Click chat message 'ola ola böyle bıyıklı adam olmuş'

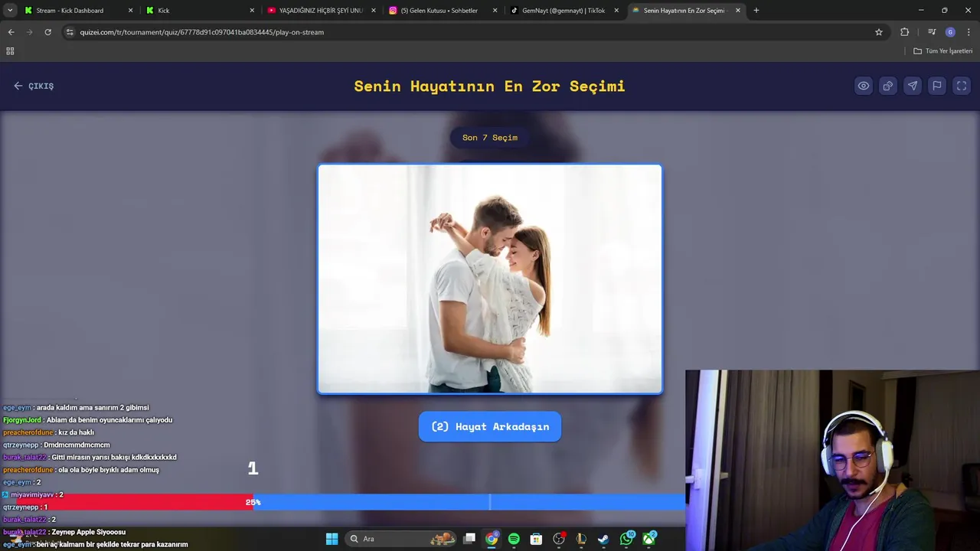[x=109, y=470]
